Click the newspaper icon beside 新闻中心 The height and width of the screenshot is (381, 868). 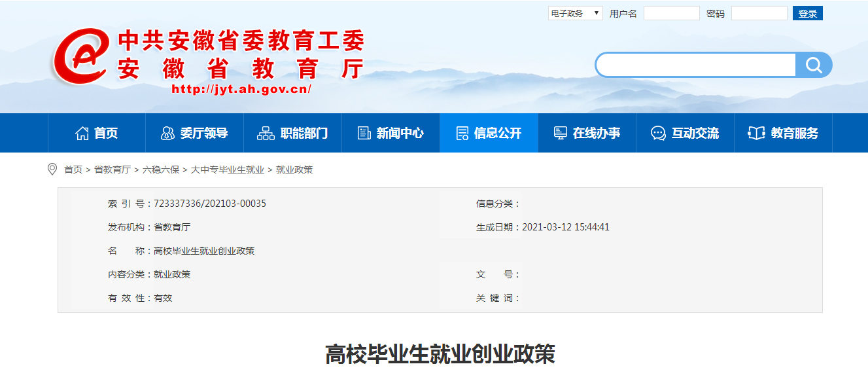coord(364,133)
